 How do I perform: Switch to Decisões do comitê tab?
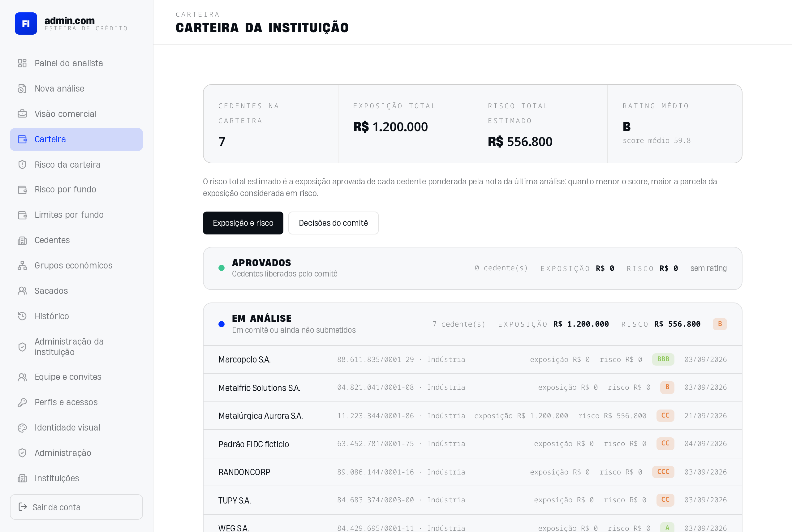333,223
